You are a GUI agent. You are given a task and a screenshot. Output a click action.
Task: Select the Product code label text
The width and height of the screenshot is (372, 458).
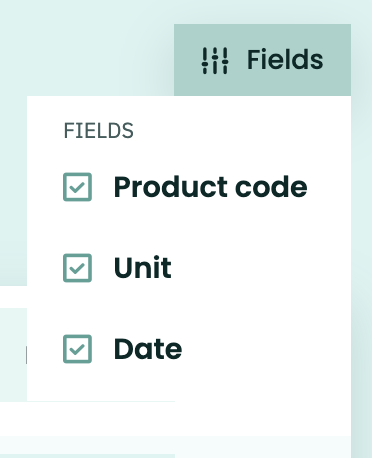[x=210, y=187]
